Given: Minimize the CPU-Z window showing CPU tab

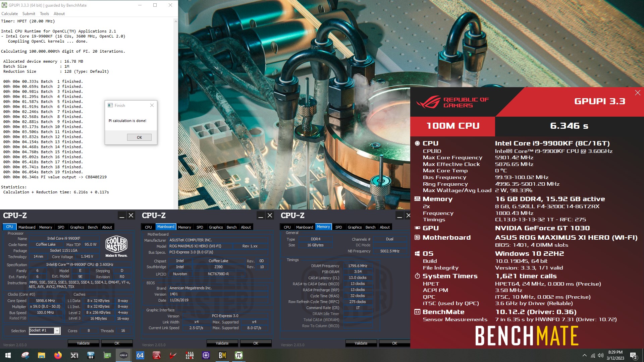Looking at the screenshot, I should 122,216.
